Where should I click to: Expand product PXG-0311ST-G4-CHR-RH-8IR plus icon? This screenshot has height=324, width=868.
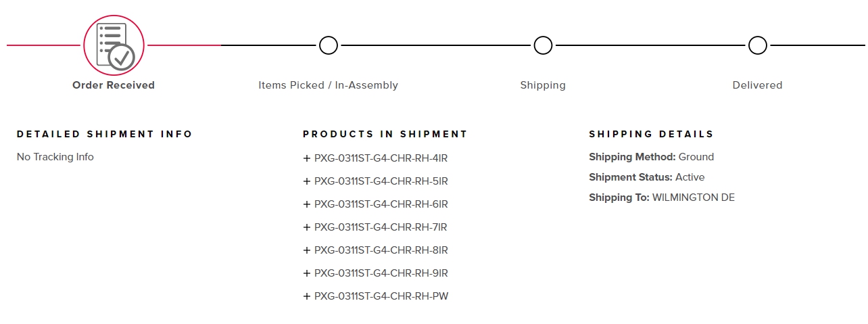point(307,250)
